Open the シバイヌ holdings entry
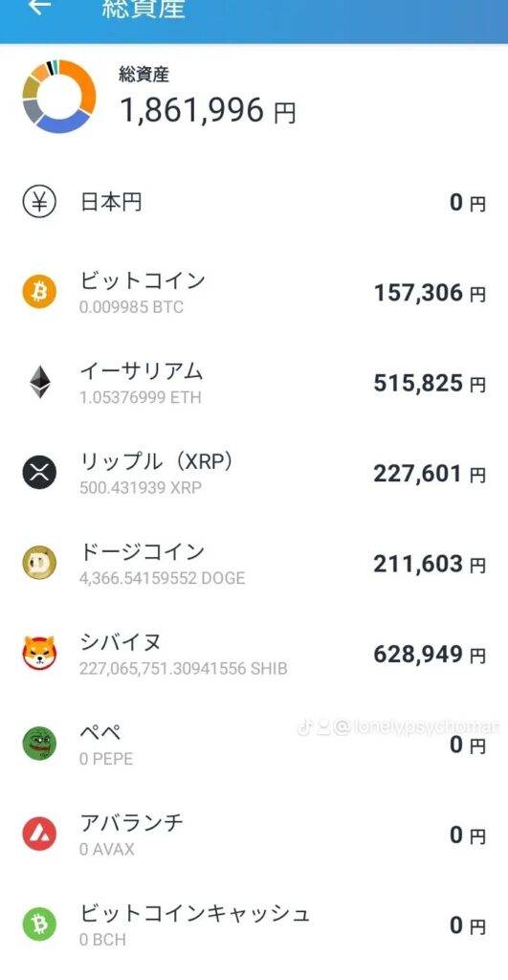This screenshot has width=508, height=980. 254,654
